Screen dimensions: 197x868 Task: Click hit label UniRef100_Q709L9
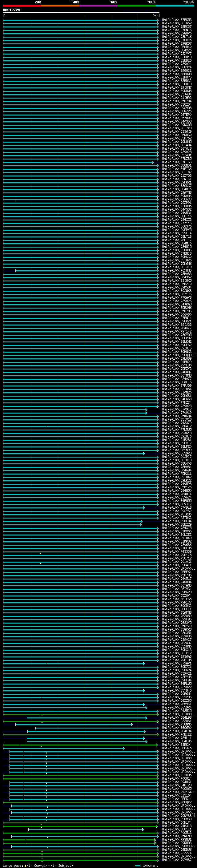[x=176, y=413]
